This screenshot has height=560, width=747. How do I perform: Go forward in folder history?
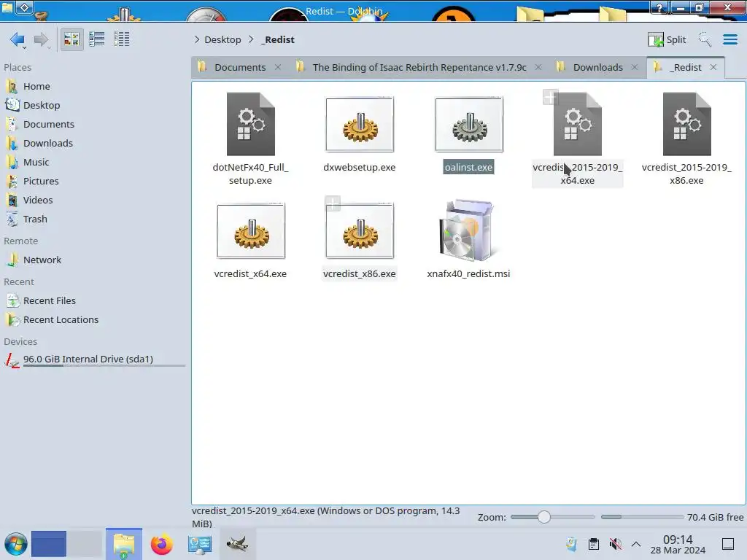pyautogui.click(x=42, y=39)
